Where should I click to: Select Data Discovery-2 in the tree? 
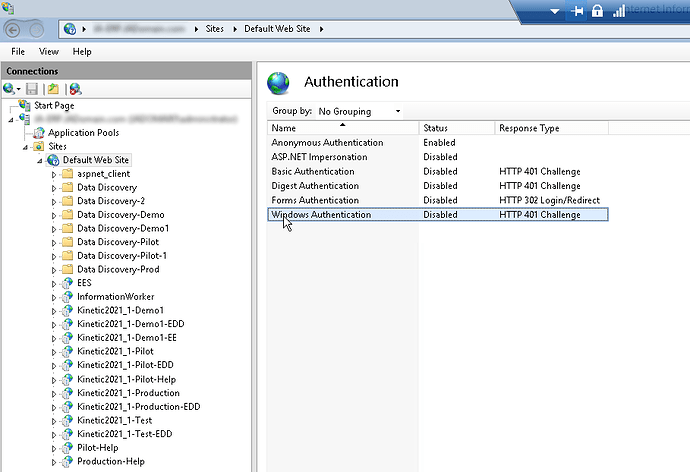coord(111,201)
